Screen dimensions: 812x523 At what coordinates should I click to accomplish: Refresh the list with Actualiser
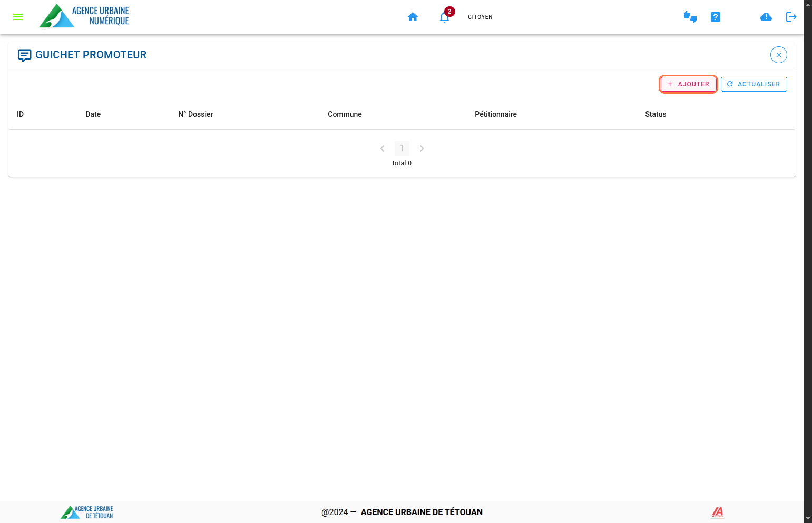coord(754,84)
